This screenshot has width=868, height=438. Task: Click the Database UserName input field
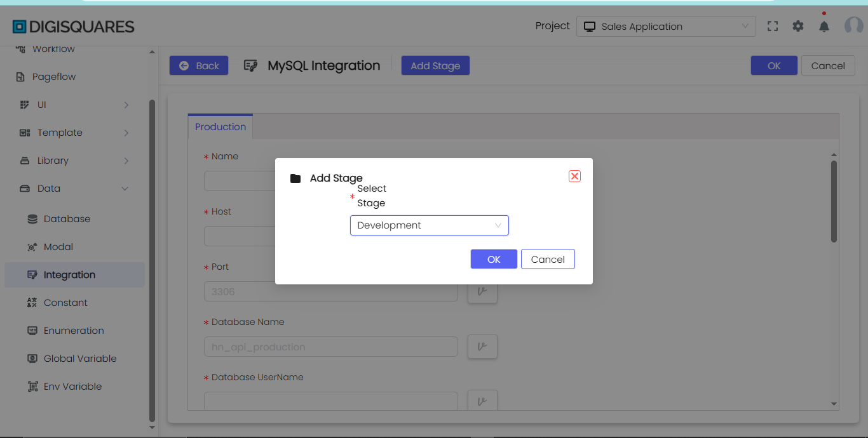(x=331, y=401)
